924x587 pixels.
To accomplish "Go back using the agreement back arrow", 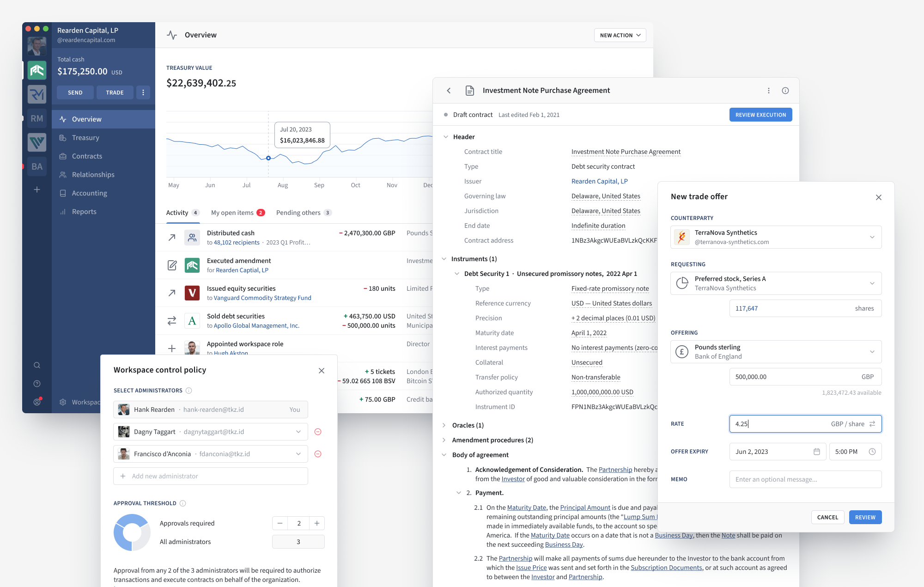I will [449, 91].
